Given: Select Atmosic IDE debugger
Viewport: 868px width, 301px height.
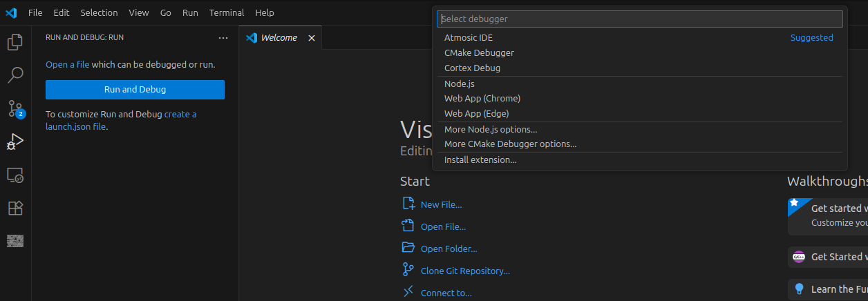Looking at the screenshot, I should tap(640, 38).
